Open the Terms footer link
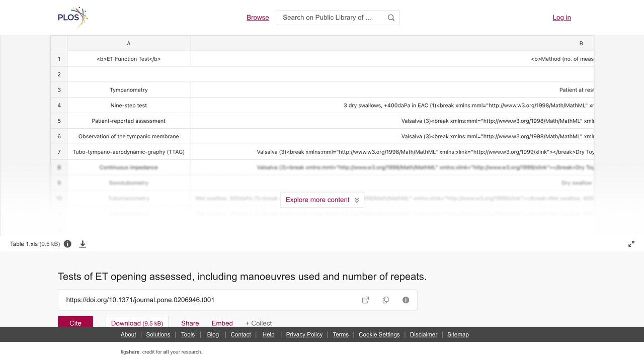The width and height of the screenshot is (644, 362). (341, 335)
